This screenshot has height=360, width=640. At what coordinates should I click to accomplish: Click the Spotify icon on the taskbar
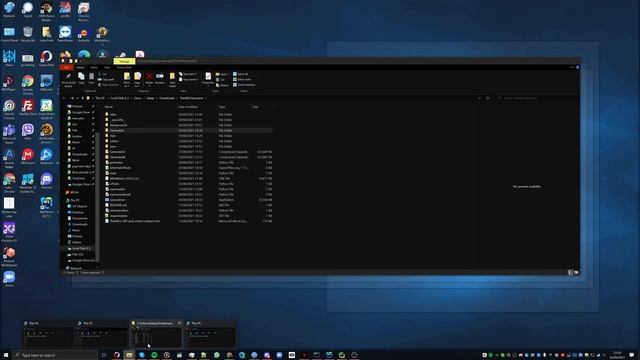154,355
